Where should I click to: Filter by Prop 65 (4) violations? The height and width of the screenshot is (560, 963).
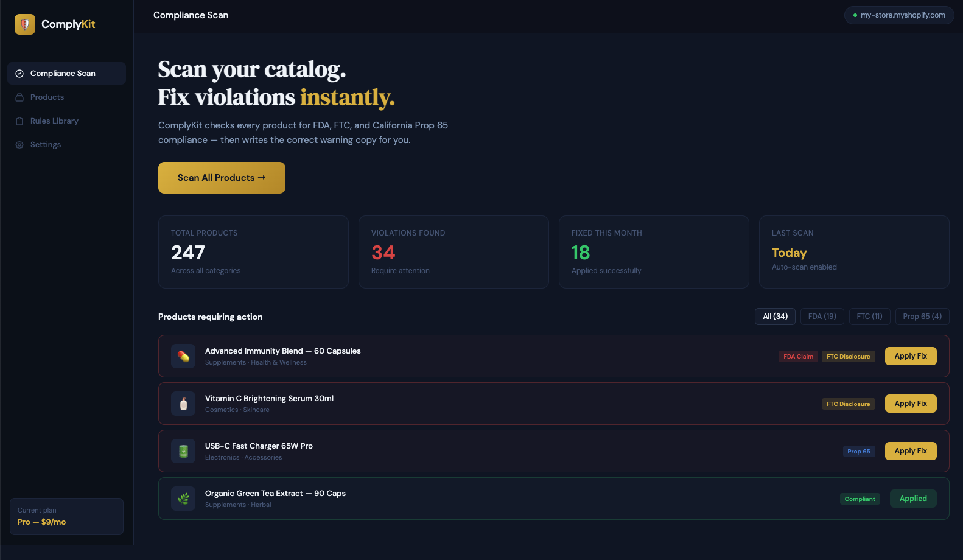point(922,317)
